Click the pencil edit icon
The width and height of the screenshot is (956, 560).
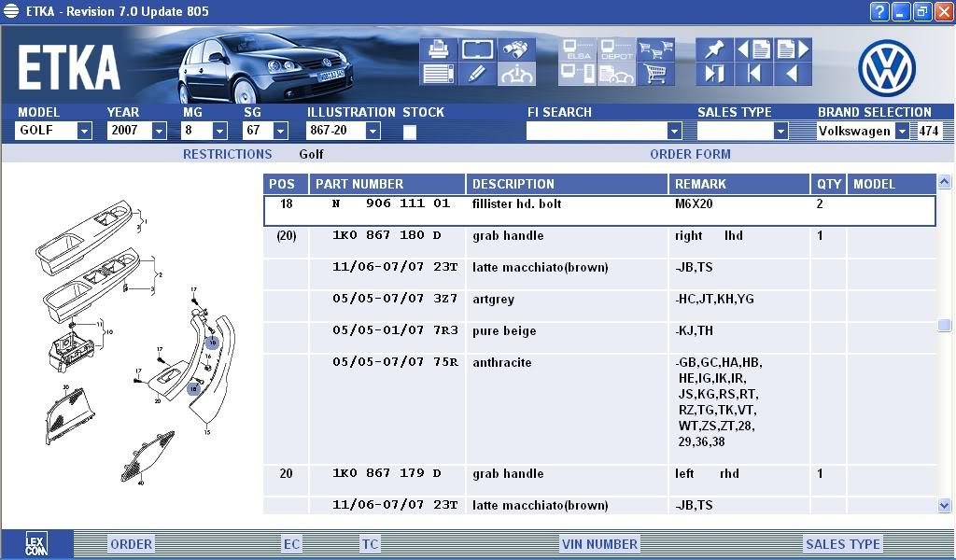(x=477, y=74)
